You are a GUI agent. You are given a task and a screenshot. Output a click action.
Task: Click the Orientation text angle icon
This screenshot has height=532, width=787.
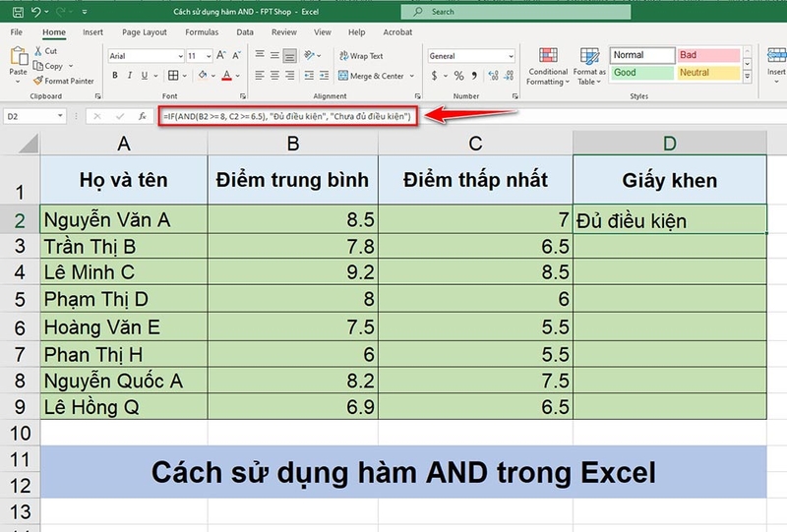[x=309, y=55]
